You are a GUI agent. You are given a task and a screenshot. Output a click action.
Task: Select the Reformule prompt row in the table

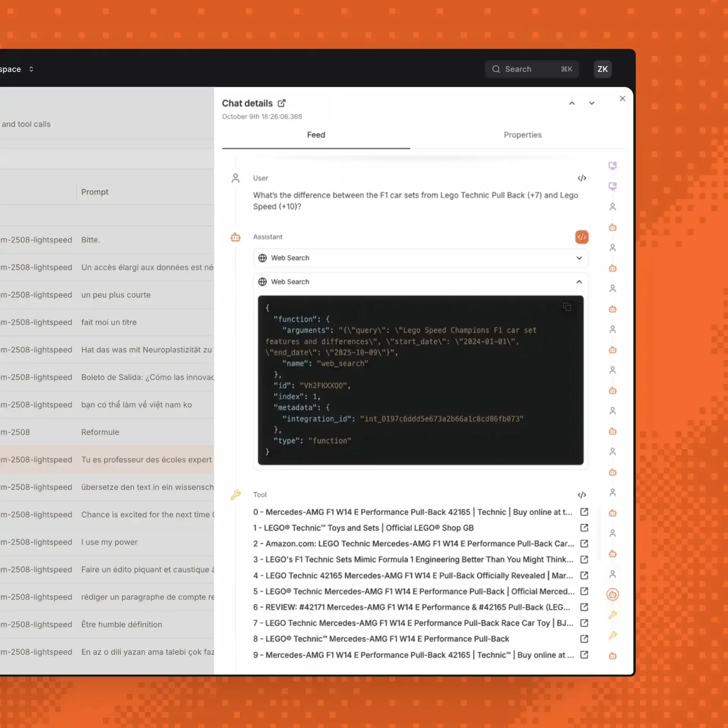click(100, 432)
